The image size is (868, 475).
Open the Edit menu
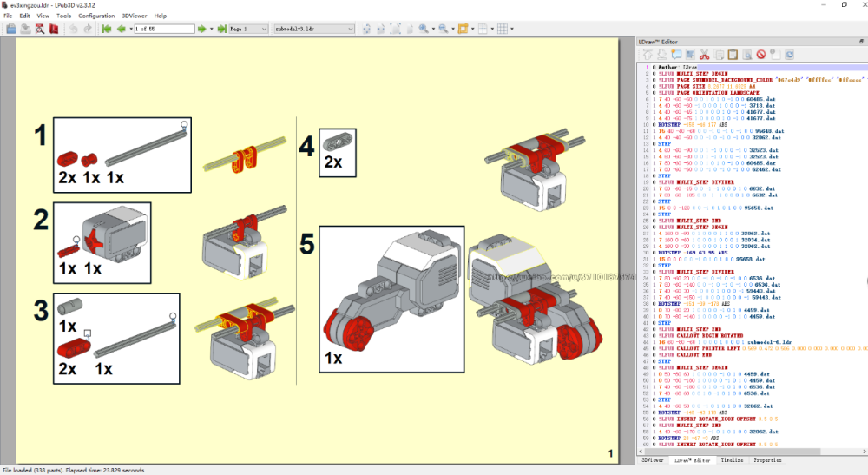25,16
